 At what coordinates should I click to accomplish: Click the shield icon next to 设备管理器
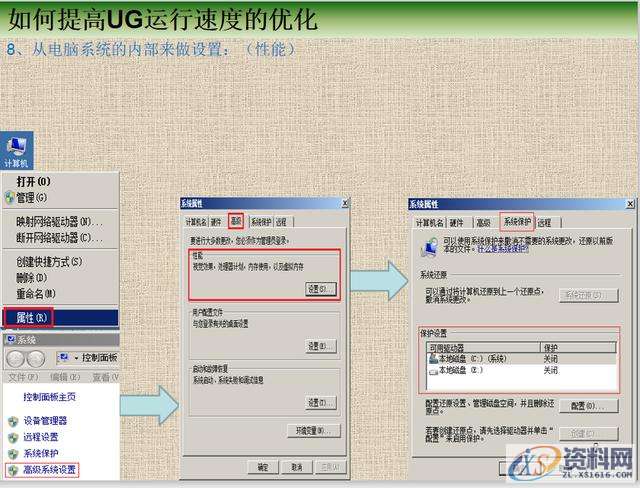click(x=13, y=421)
